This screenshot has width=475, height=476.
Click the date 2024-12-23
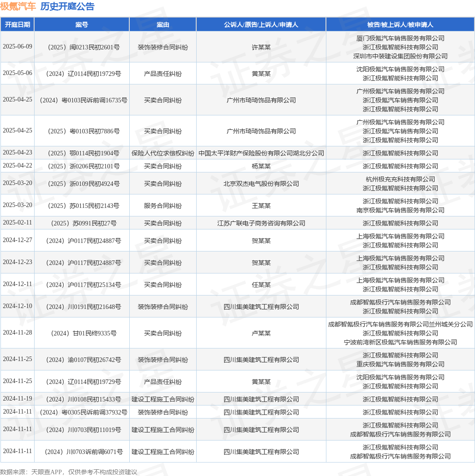[x=18, y=262]
